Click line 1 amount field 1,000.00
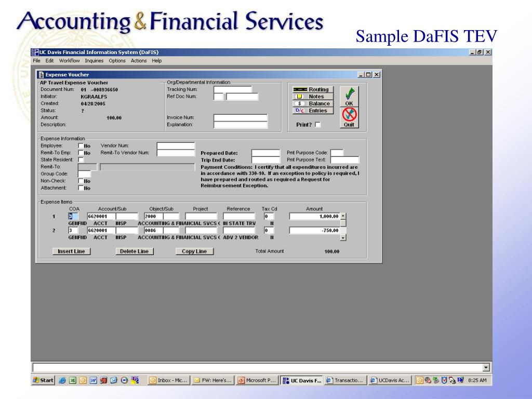 [x=314, y=216]
